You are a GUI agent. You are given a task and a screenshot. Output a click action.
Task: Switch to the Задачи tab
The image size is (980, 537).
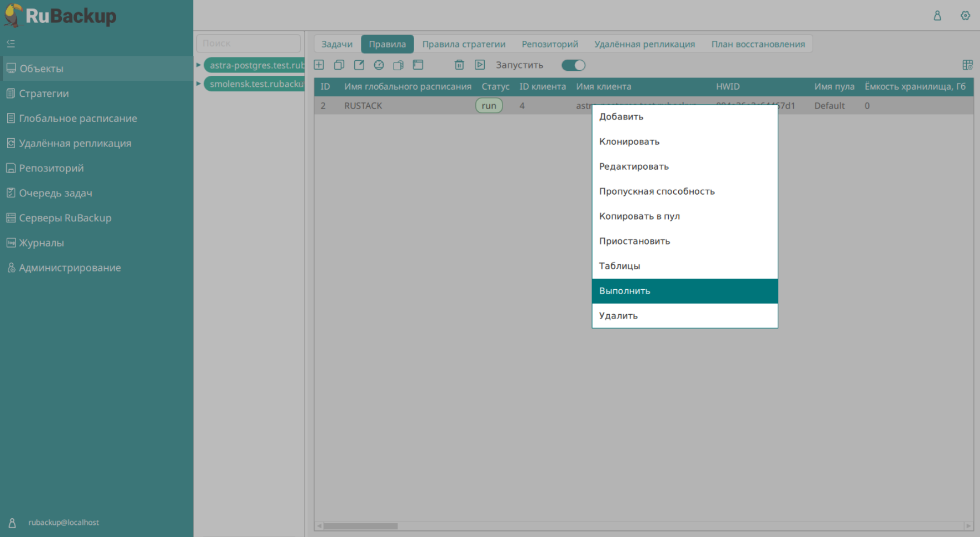pos(337,44)
